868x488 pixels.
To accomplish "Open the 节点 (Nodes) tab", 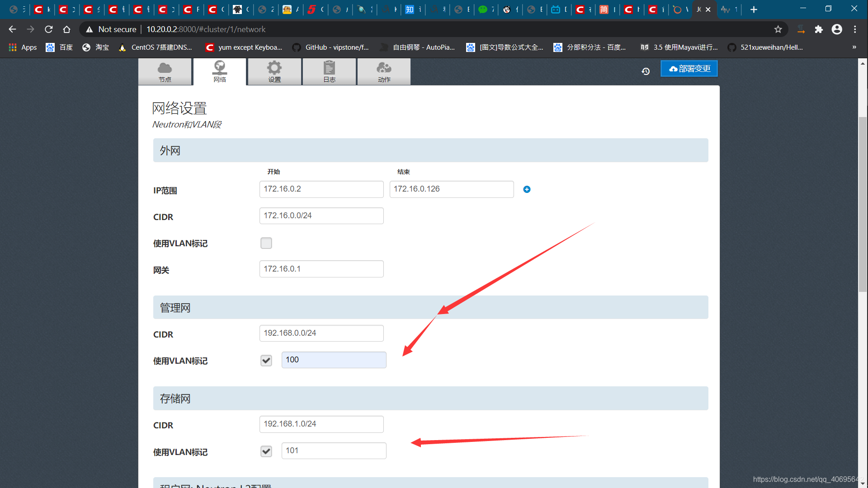I will (x=165, y=72).
